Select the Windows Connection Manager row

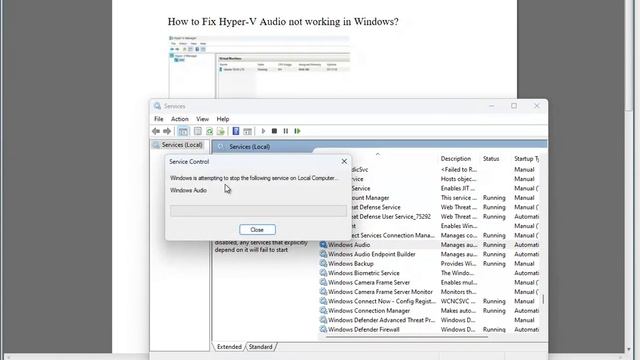429,310
